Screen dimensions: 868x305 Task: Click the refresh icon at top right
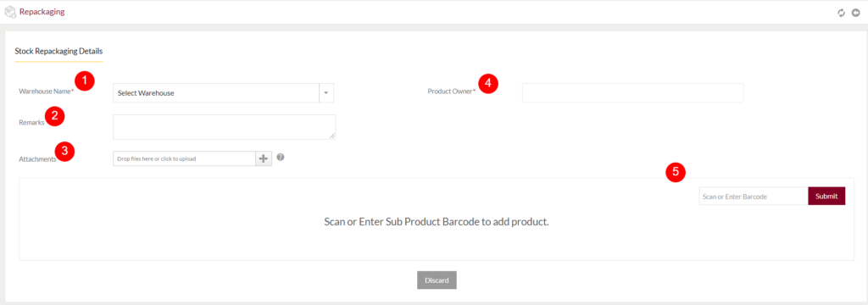842,13
